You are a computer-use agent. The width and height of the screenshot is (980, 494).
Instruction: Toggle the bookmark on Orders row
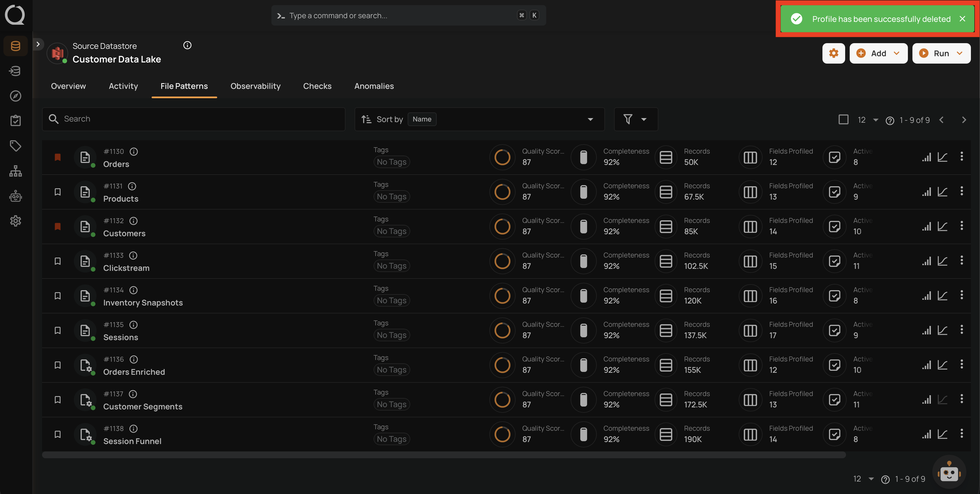click(57, 157)
